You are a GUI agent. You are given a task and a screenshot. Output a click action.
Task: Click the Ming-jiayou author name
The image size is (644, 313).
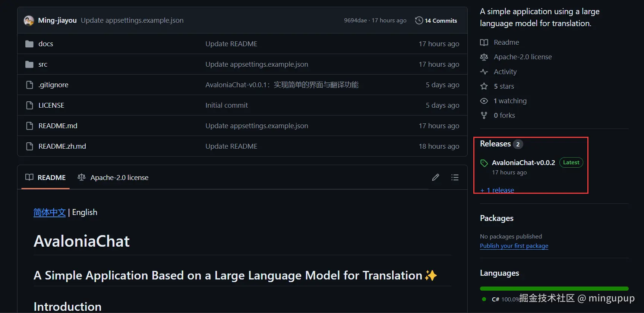(57, 20)
